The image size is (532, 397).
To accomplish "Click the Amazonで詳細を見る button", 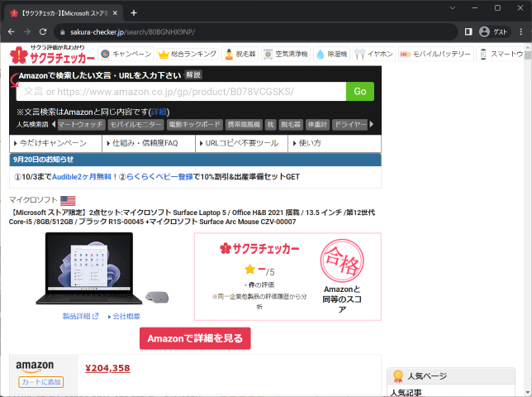I will click(x=195, y=338).
